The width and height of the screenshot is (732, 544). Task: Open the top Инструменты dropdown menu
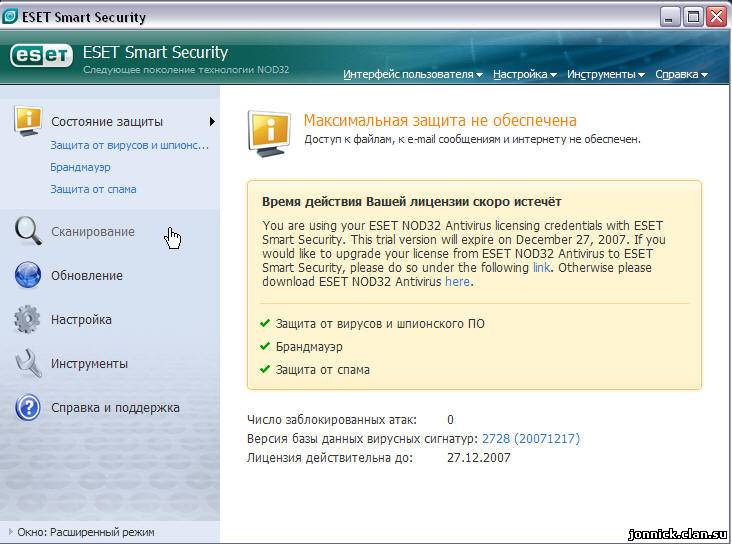[605, 74]
